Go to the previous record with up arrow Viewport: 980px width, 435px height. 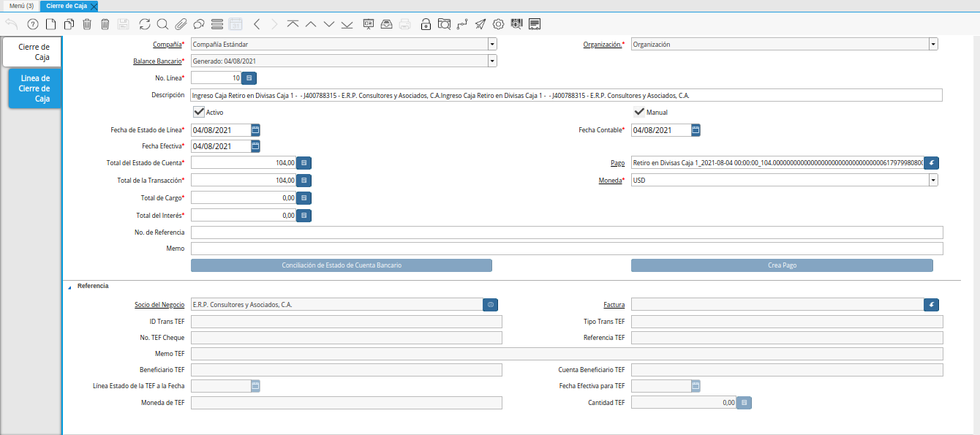point(311,24)
